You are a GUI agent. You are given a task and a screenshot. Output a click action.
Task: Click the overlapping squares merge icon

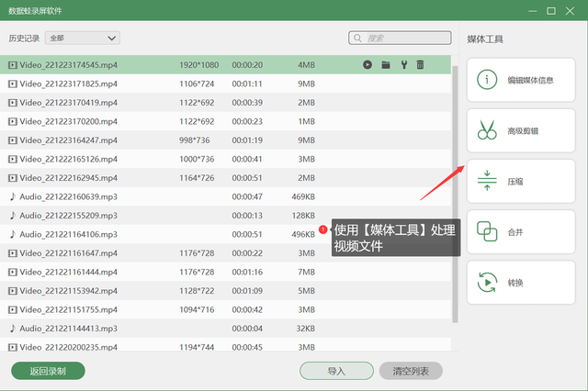pyautogui.click(x=487, y=231)
